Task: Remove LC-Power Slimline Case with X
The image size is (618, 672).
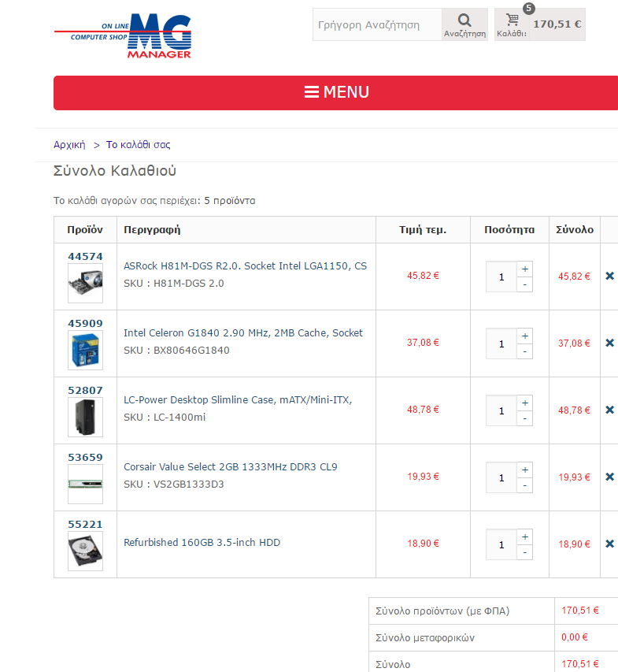Action: 610,410
